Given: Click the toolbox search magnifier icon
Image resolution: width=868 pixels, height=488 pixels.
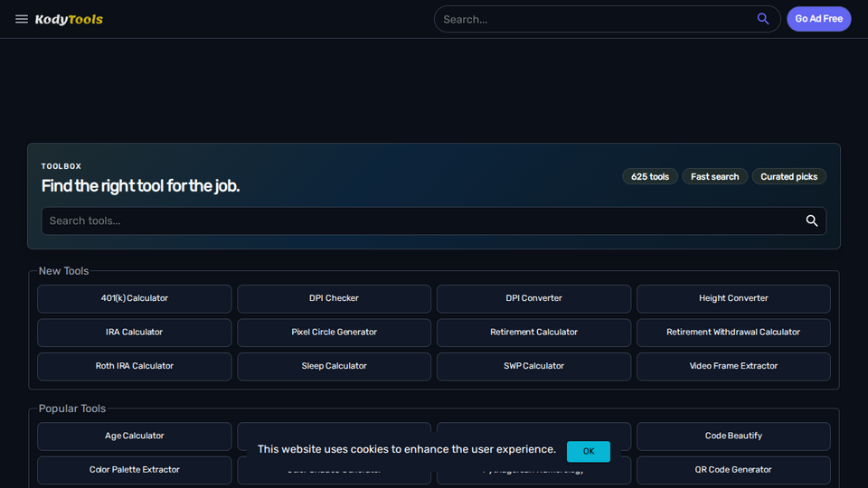Looking at the screenshot, I should pyautogui.click(x=812, y=221).
